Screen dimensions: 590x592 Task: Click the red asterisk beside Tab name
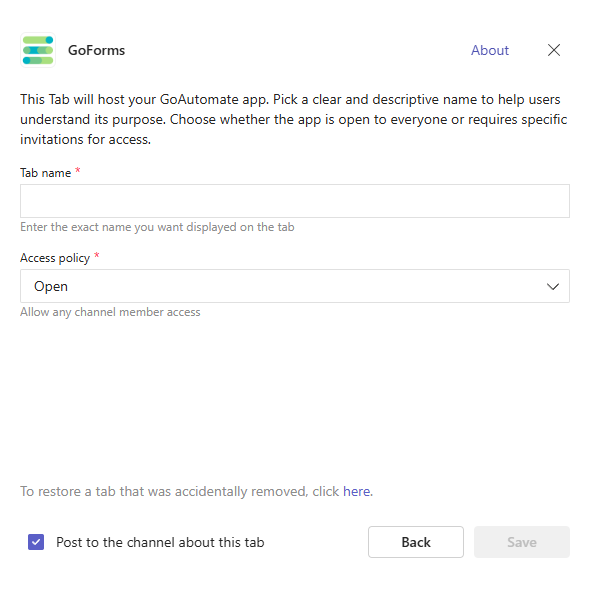coord(78,170)
